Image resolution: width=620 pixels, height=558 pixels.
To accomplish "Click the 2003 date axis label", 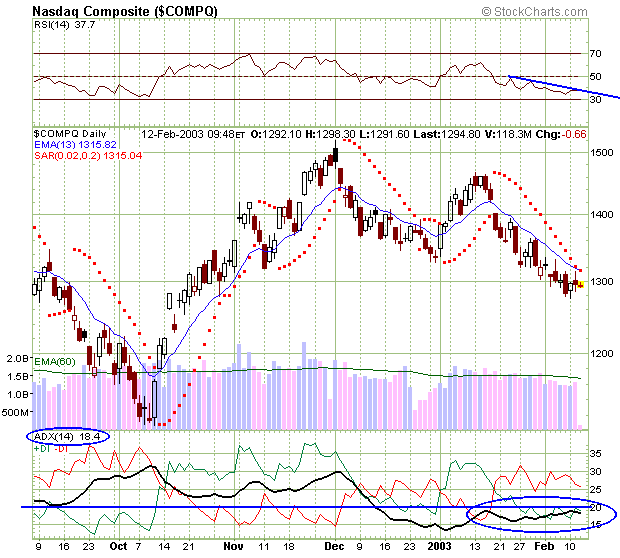I will [439, 547].
